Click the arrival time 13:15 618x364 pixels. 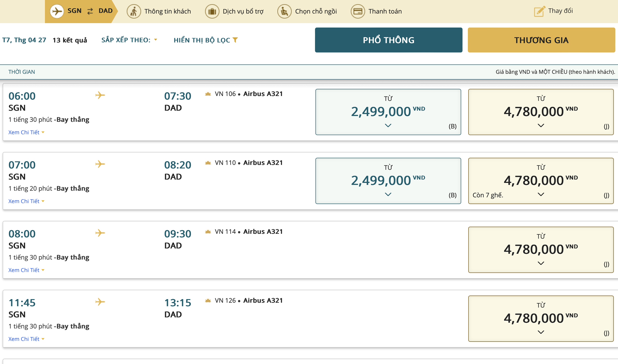(178, 303)
